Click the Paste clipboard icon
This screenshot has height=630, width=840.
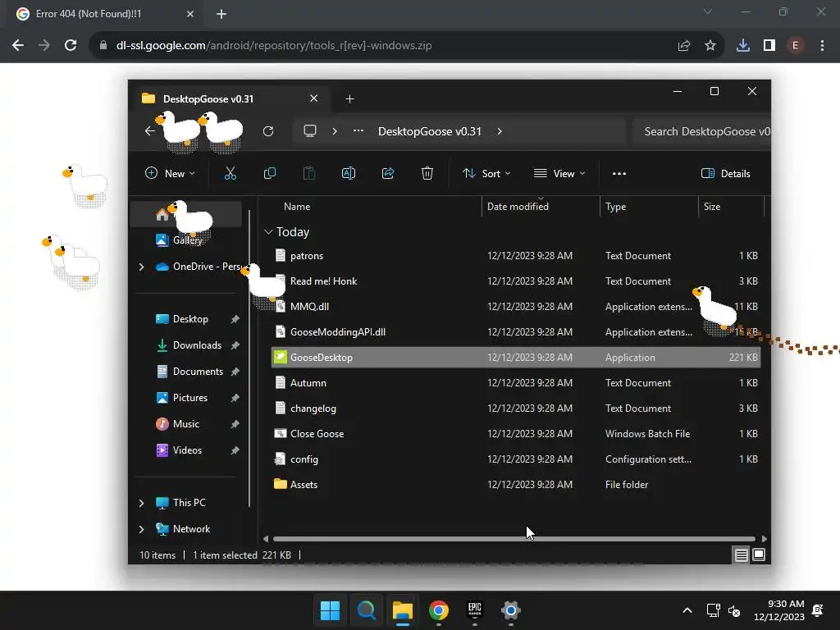[309, 173]
